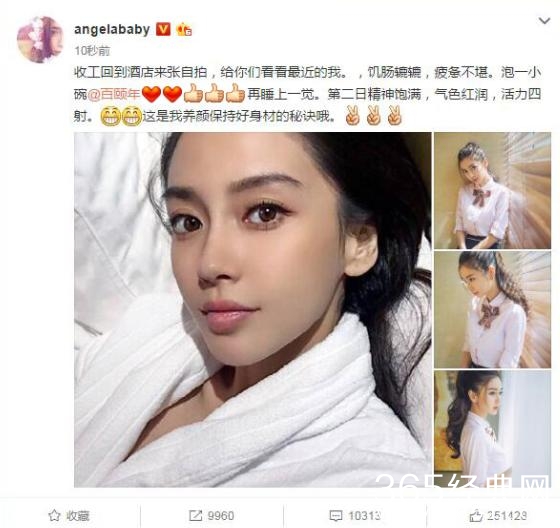The height and width of the screenshot is (528, 560).
Task: Click the star favorite icon
Action: point(54,515)
